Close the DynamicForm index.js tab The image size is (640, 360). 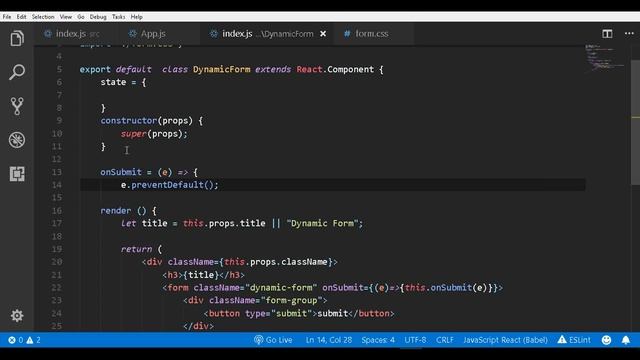[323, 34]
